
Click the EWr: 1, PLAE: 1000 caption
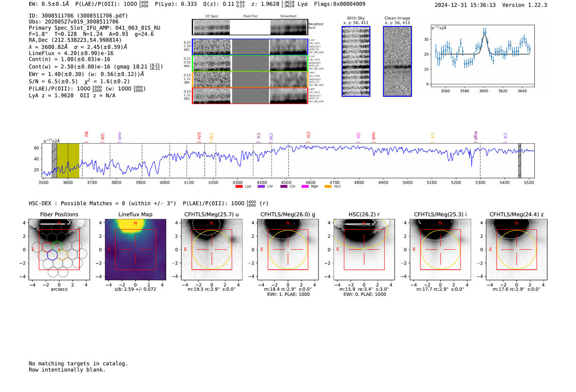pyautogui.click(x=288, y=295)
